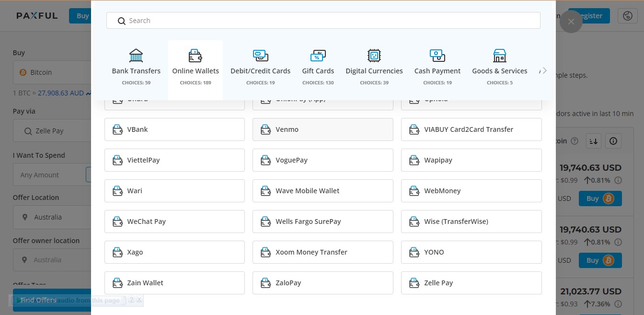The height and width of the screenshot is (315, 644).
Task: Click the wallet icon beside Zelle Pay
Action: (x=414, y=283)
